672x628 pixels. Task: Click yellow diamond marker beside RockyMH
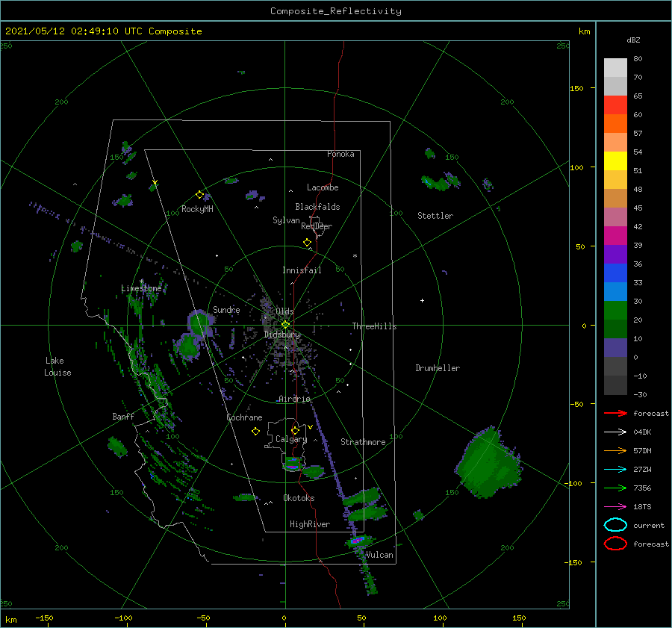[199, 195]
